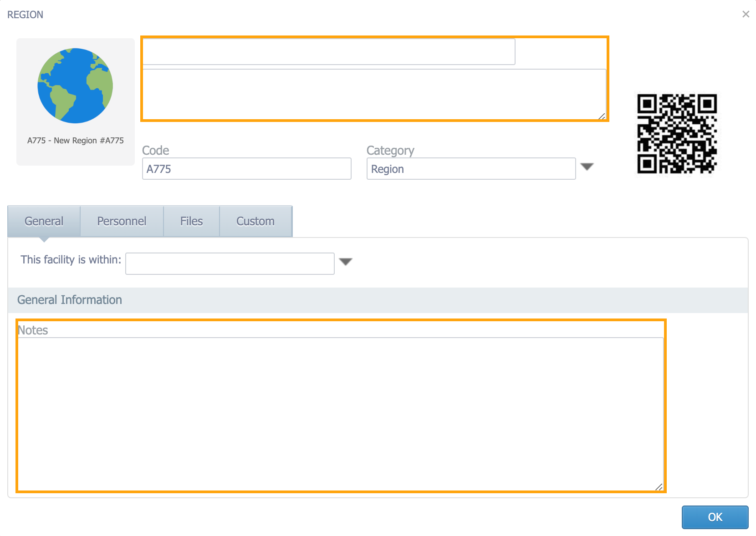Open the Category dropdown arrow
The image size is (756, 536).
(x=587, y=167)
